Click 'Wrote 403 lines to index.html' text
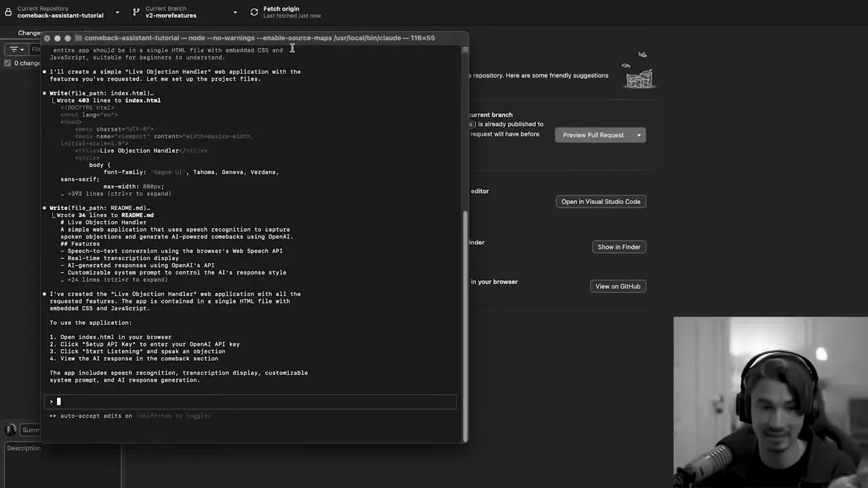 [108, 100]
